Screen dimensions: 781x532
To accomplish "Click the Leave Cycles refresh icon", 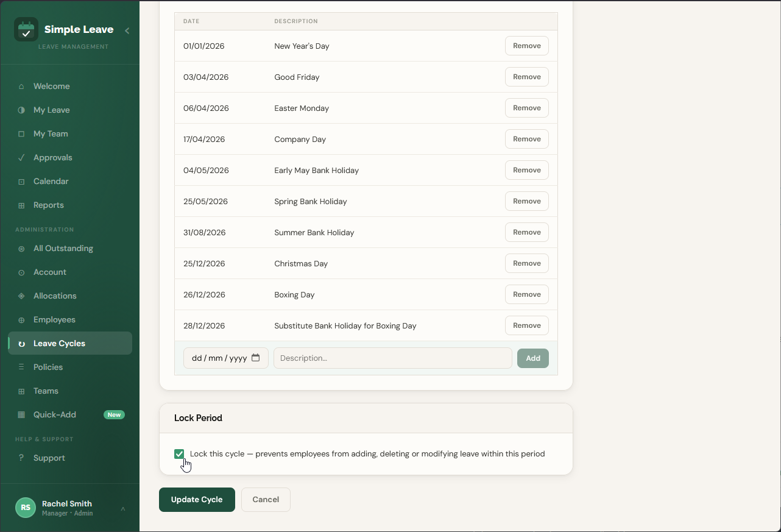I will [21, 344].
